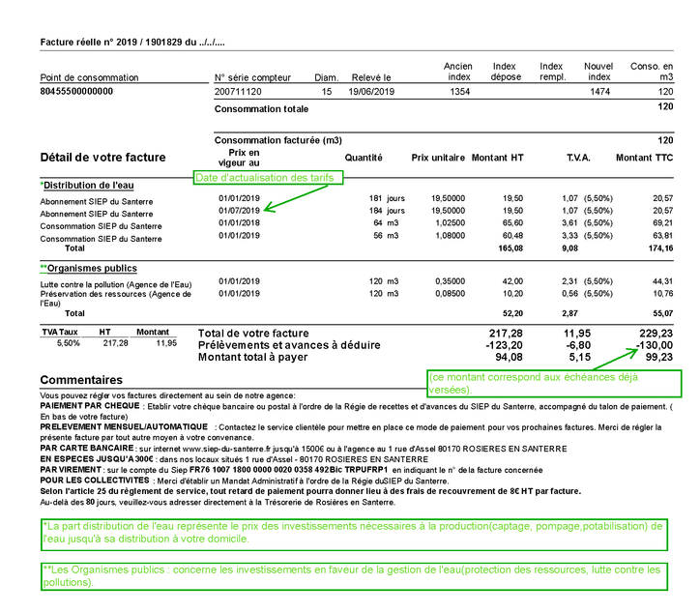Select the TTC amount 69,21
The width and height of the screenshot is (700, 613).
pyautogui.click(x=662, y=222)
